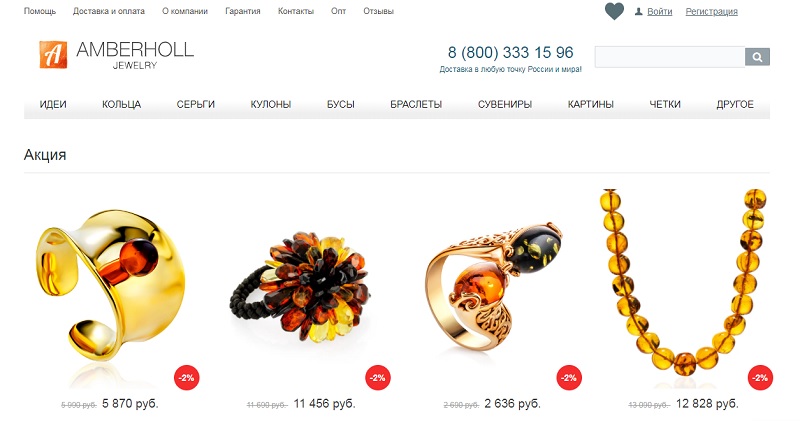The height and width of the screenshot is (421, 800).
Task: Click the user icon beside Войти
Action: coord(638,11)
